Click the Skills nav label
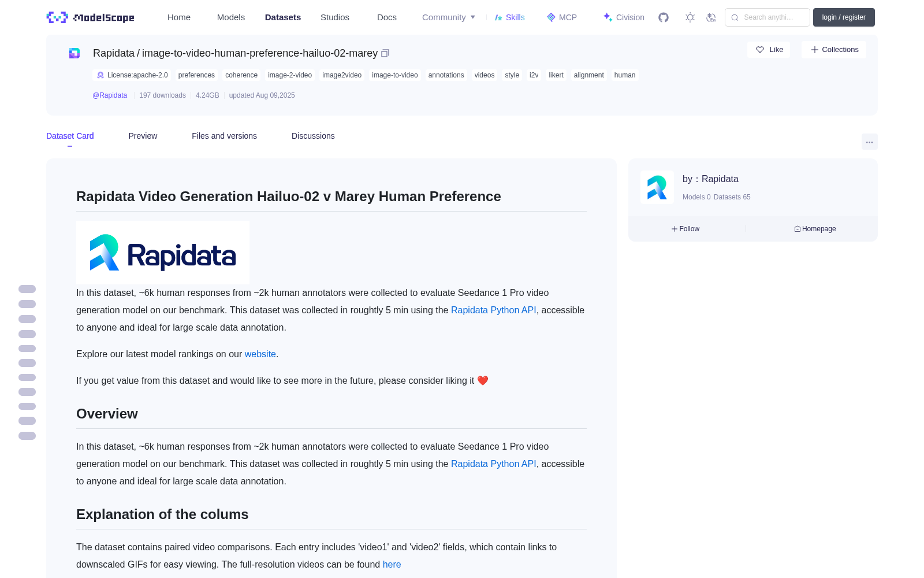 point(515,17)
